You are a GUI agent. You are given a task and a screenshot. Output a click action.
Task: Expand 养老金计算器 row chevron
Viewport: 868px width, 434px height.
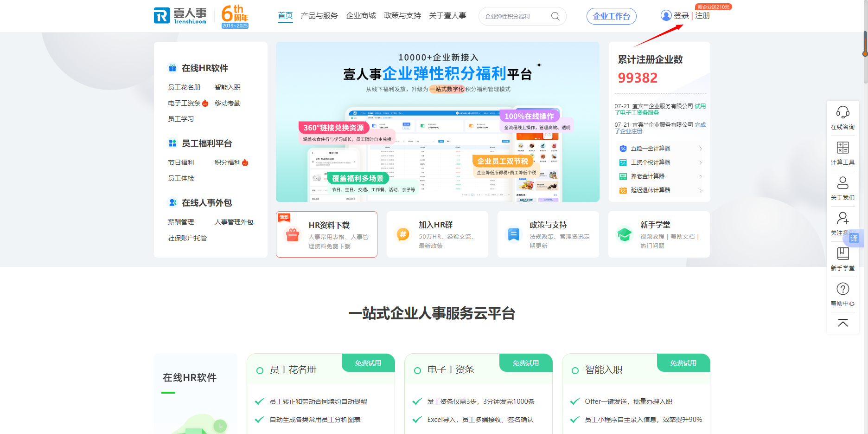tap(700, 176)
